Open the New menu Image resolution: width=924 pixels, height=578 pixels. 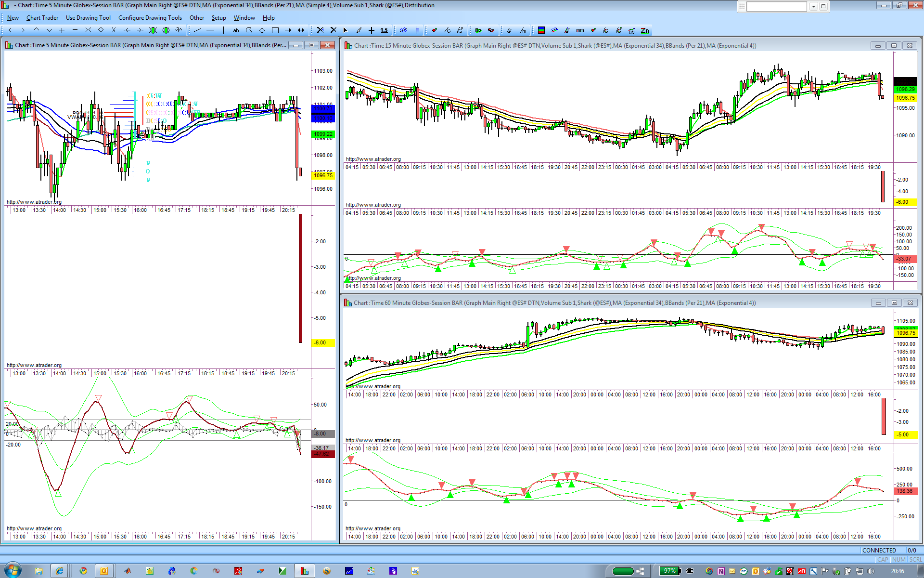pos(13,18)
